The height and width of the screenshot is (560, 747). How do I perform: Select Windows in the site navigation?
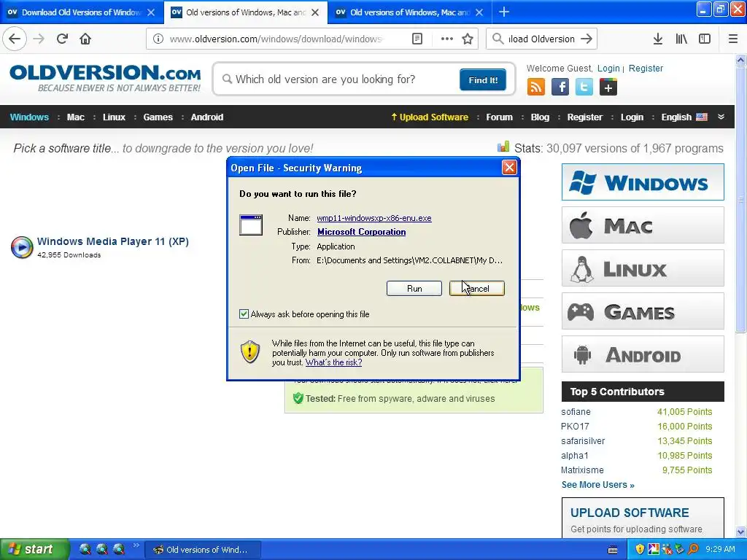(29, 117)
